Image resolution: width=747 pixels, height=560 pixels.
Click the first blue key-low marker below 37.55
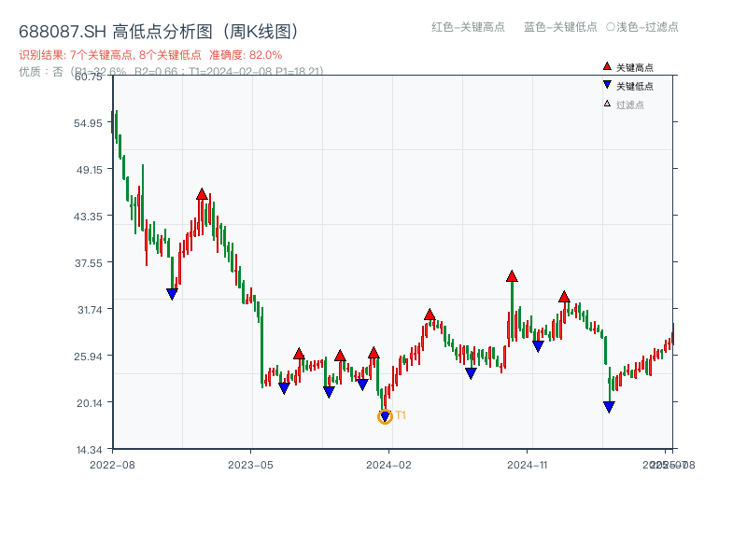point(172,294)
